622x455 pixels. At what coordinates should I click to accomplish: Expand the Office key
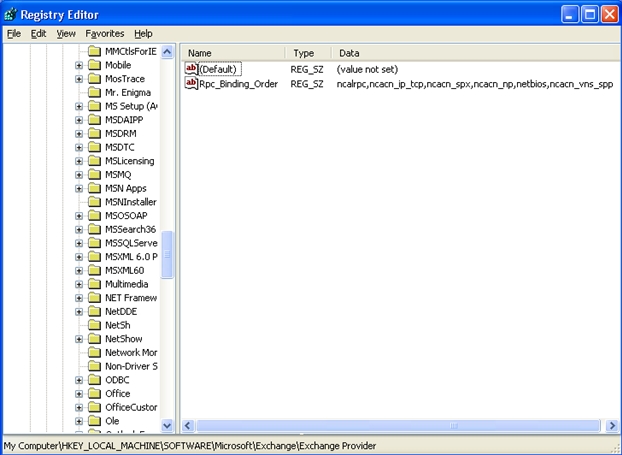coord(79,394)
